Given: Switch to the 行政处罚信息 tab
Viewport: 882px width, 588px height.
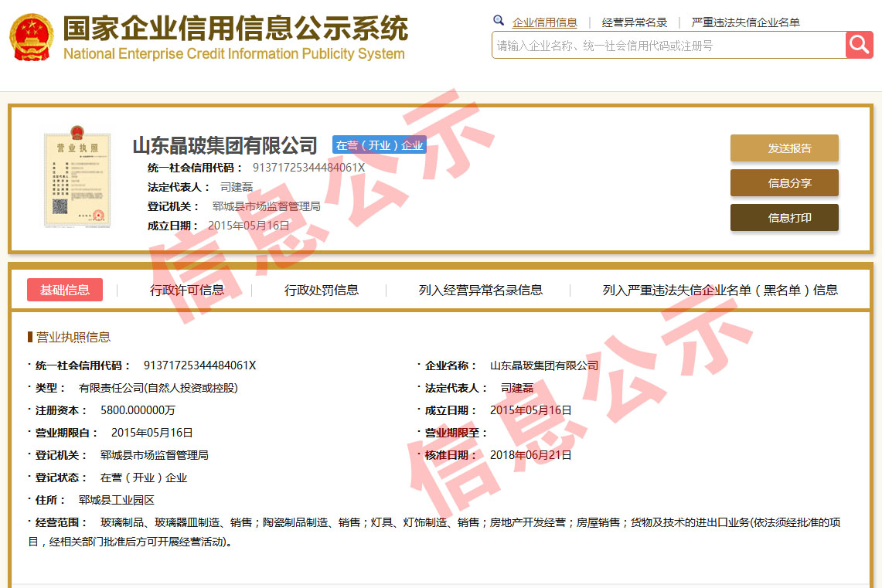Looking at the screenshot, I should 322,290.
